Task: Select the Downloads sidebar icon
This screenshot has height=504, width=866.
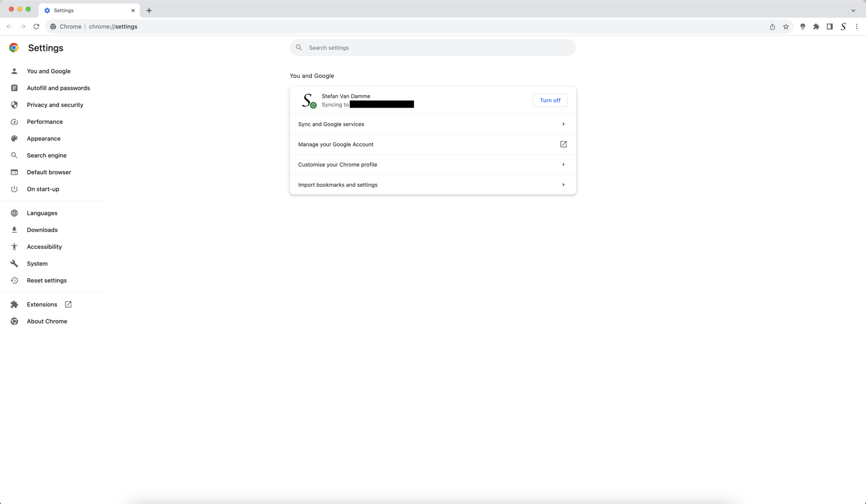Action: pyautogui.click(x=14, y=230)
